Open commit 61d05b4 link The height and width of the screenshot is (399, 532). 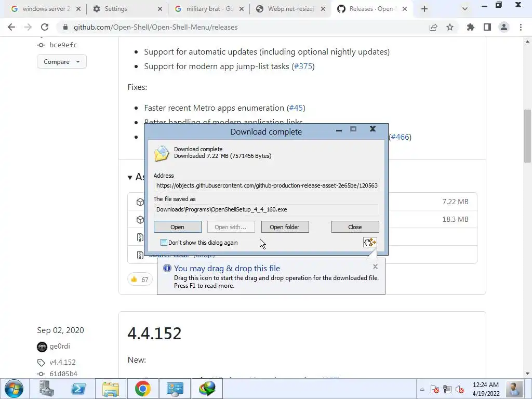click(x=63, y=374)
